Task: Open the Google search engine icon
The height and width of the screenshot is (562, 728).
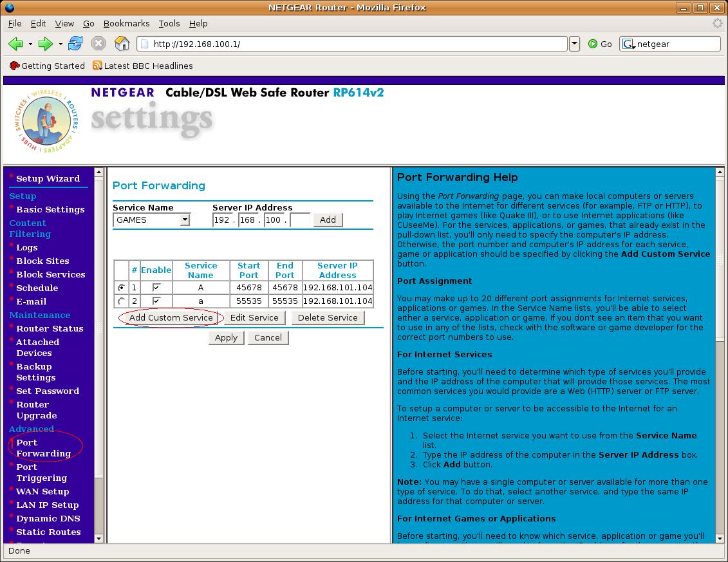Action: click(x=628, y=44)
